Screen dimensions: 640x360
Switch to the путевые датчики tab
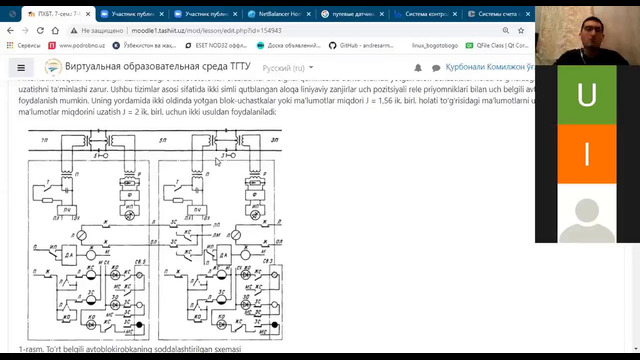353,14
